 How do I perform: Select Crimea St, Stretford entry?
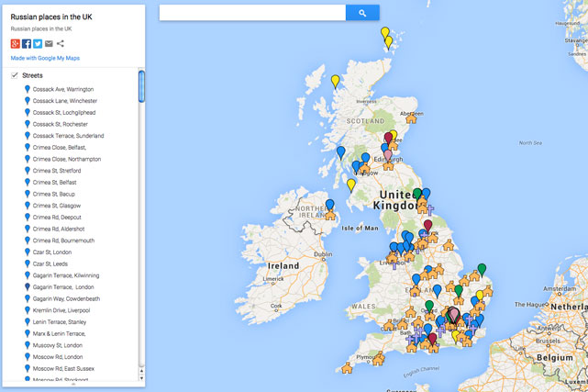(x=57, y=171)
